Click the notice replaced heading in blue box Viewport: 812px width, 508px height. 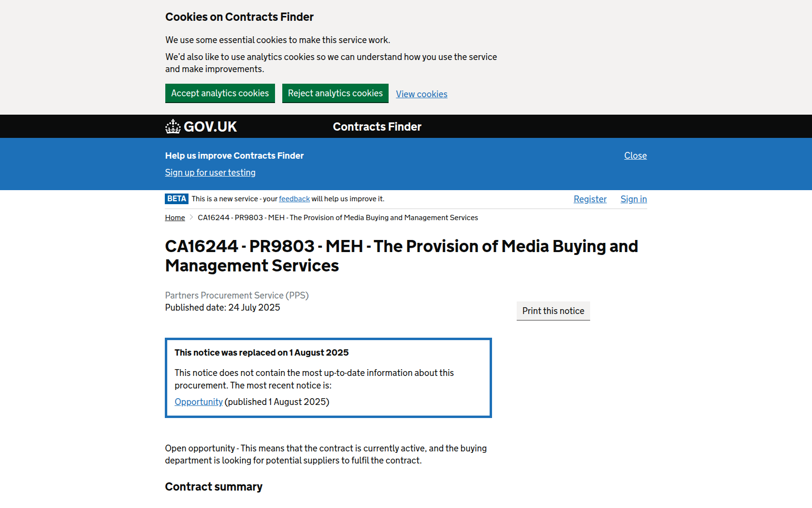(261, 353)
